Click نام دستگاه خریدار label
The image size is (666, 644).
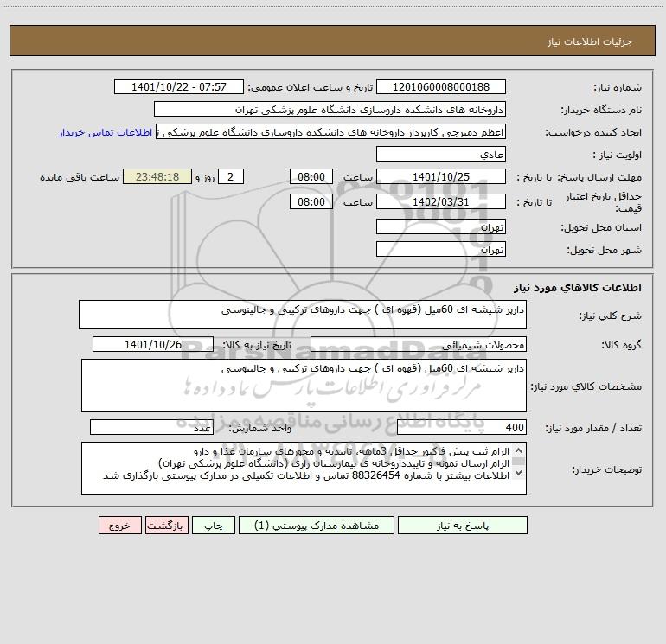(601, 111)
